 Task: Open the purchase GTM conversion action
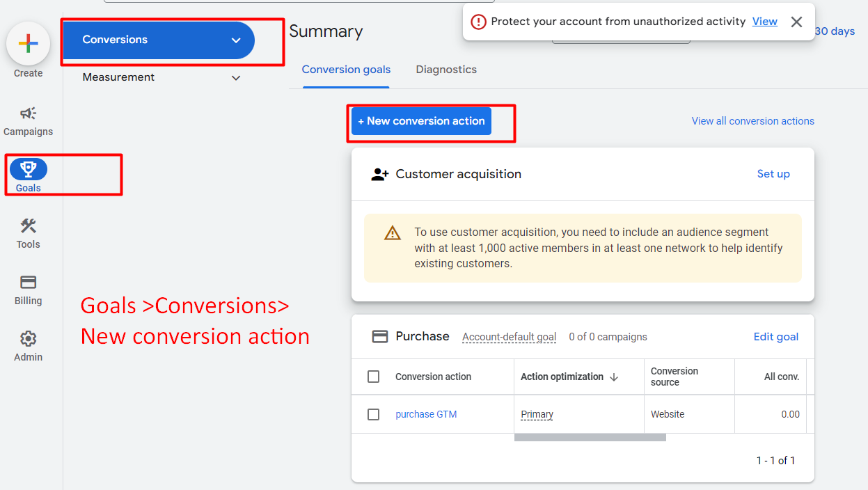[x=426, y=414]
